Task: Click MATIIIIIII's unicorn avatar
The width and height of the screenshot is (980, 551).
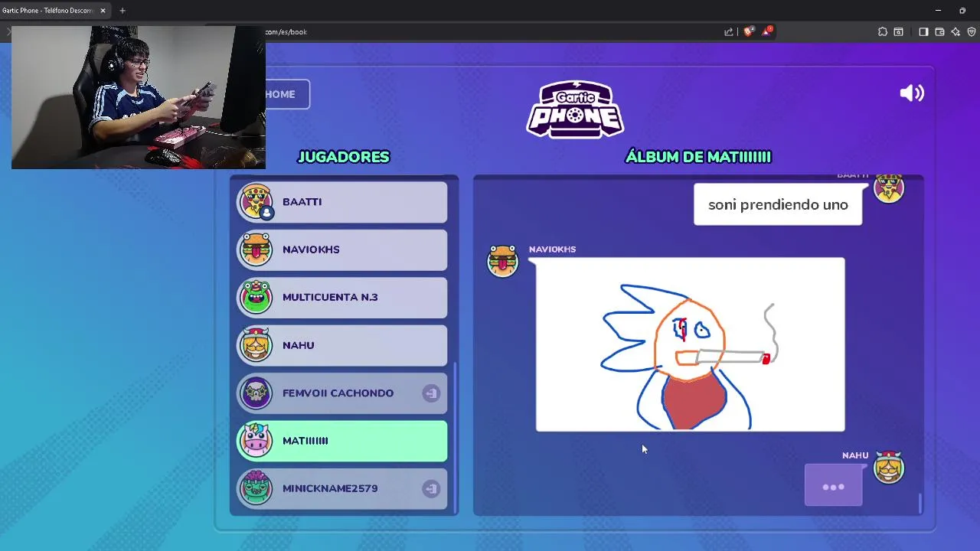Action: click(x=256, y=441)
